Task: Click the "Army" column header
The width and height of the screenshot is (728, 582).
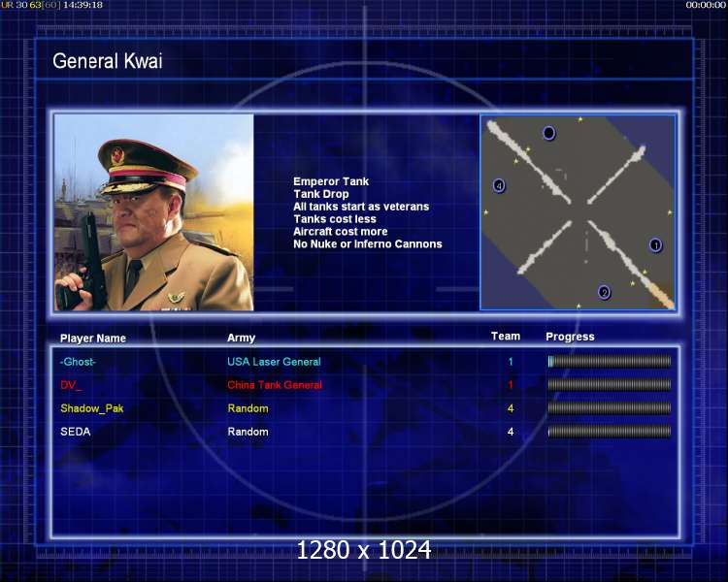Action: point(241,338)
